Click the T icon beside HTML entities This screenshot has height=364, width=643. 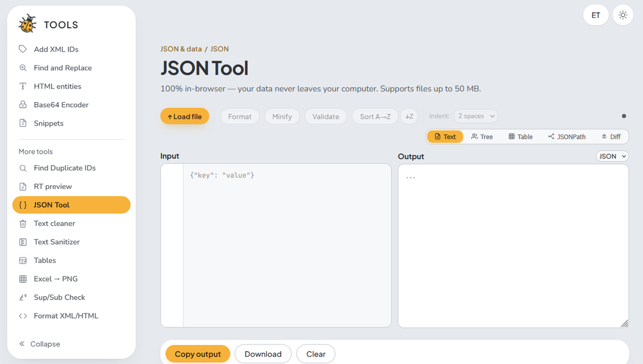tap(23, 86)
